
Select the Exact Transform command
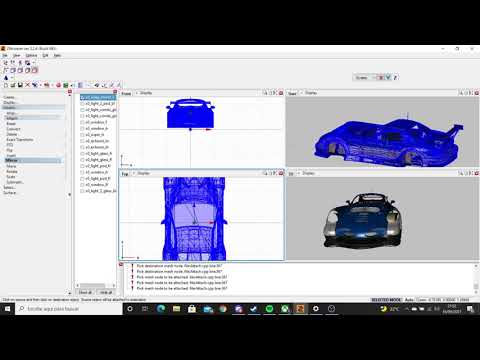coord(20,140)
